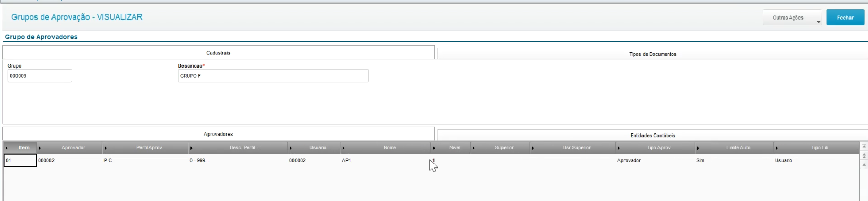Click the Nivel column header
Image resolution: width=868 pixels, height=201 pixels.
451,148
